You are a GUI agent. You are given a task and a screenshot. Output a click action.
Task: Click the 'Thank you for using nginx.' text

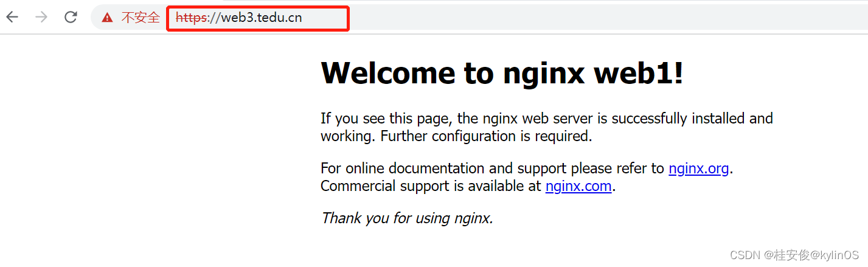point(407,218)
